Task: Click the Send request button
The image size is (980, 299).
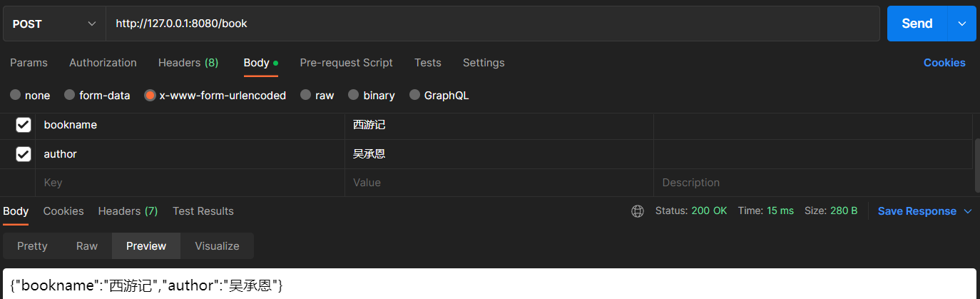Action: pyautogui.click(x=917, y=24)
